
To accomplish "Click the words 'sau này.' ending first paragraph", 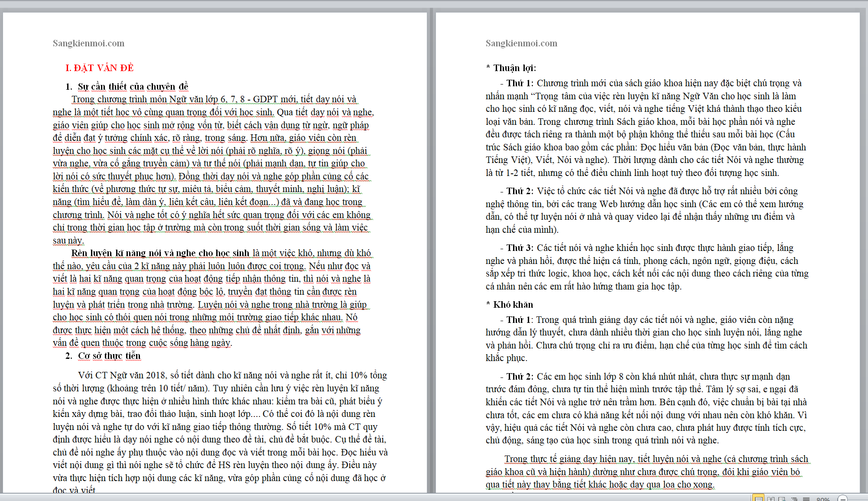I will pos(68,241).
